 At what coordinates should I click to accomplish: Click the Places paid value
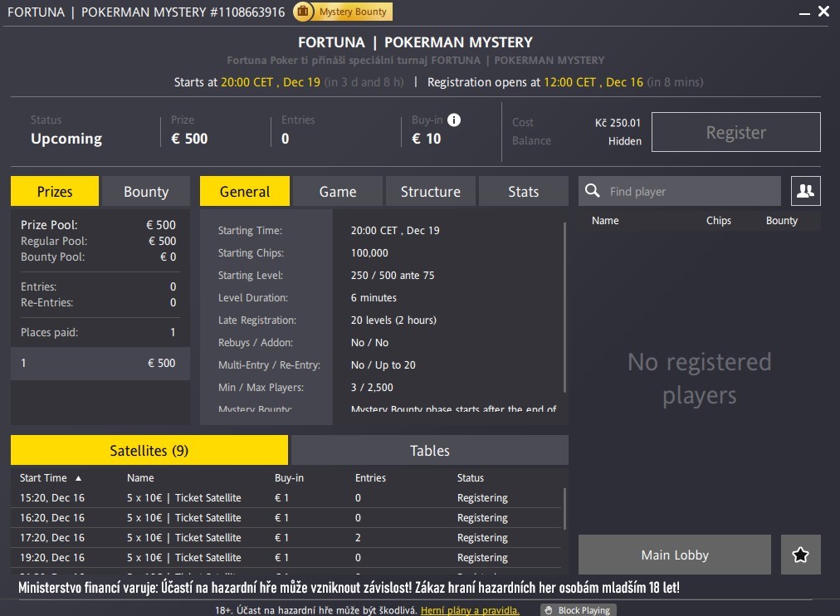coord(173,332)
